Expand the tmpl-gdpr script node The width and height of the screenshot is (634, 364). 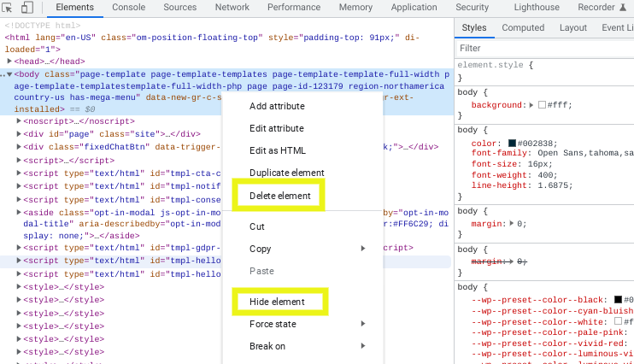point(19,248)
